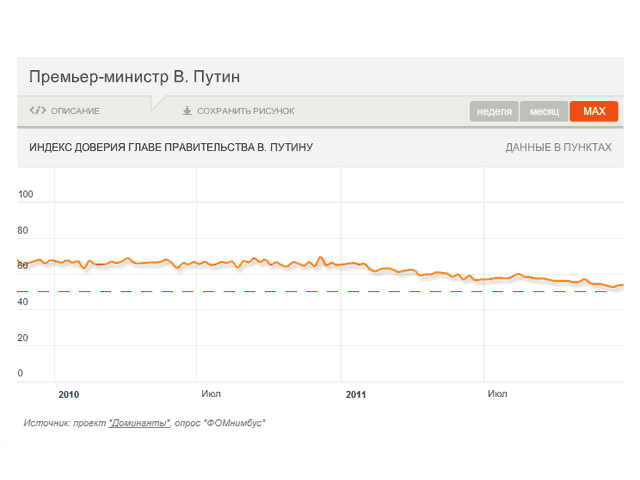Click СОХРАНИТЬ РИСУНОК to save the chart
640x480 pixels.
(x=245, y=111)
